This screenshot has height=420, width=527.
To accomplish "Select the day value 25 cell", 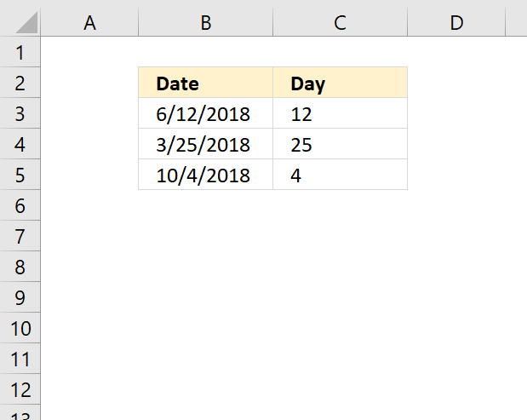I will (341, 144).
